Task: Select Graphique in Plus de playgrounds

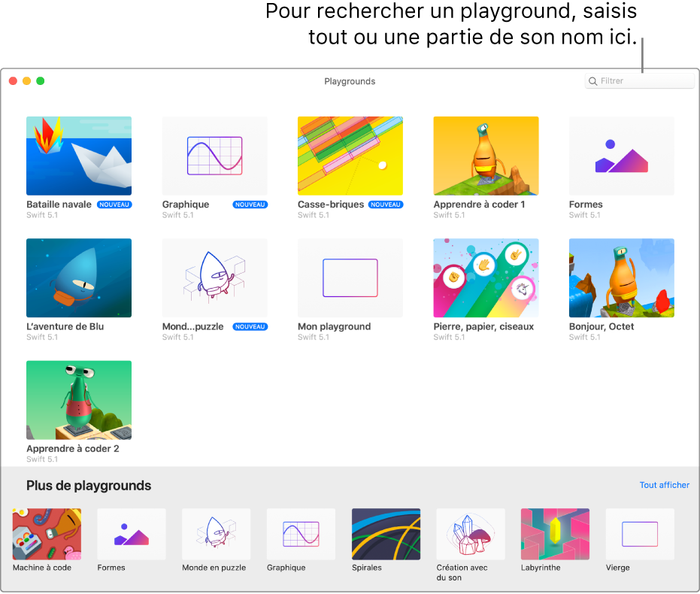Action: pyautogui.click(x=301, y=534)
